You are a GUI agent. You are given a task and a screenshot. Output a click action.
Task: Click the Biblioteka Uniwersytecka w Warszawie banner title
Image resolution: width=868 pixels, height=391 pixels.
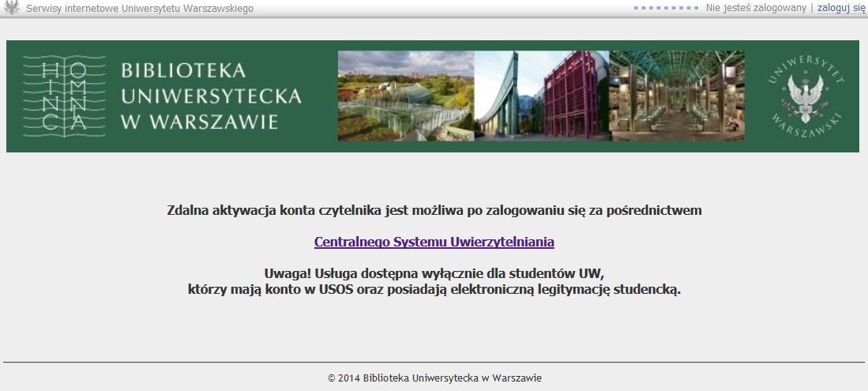(x=211, y=96)
